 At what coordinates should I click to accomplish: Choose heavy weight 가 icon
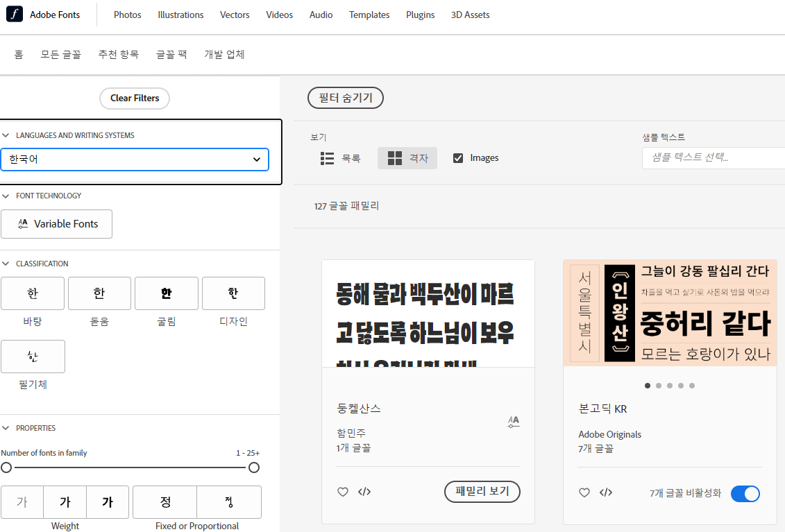[x=108, y=502]
